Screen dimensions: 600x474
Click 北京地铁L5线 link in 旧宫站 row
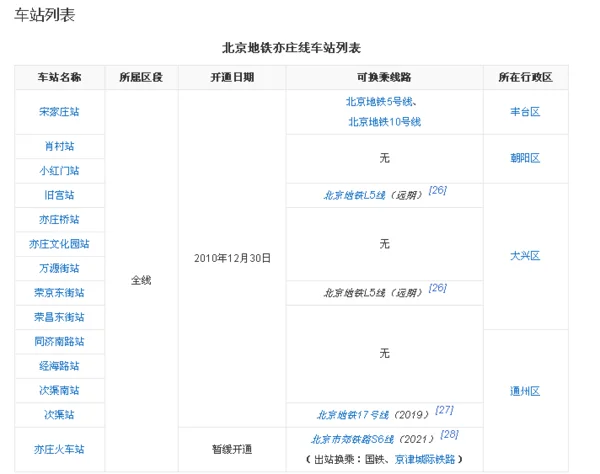pyautogui.click(x=355, y=195)
